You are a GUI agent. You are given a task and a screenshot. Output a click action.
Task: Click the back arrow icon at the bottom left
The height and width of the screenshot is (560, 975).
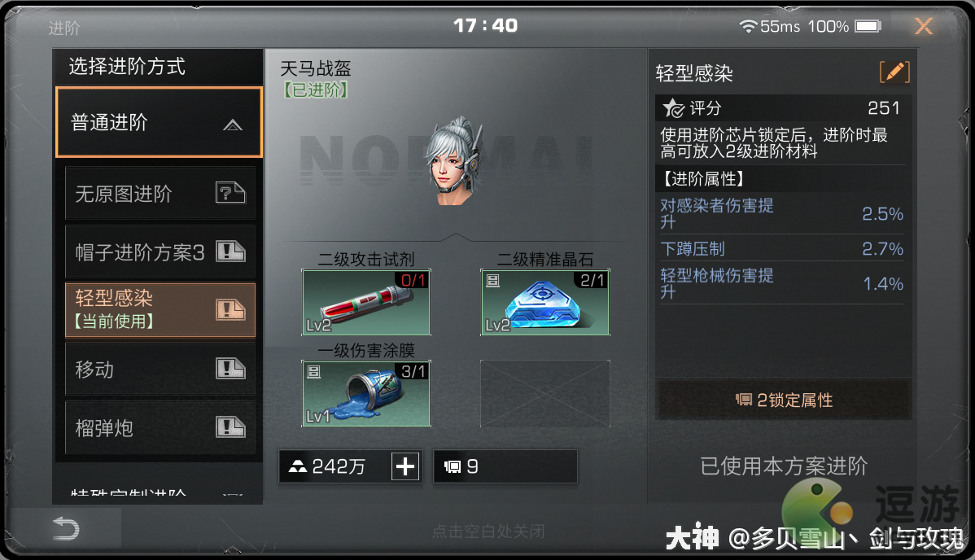pyautogui.click(x=66, y=529)
